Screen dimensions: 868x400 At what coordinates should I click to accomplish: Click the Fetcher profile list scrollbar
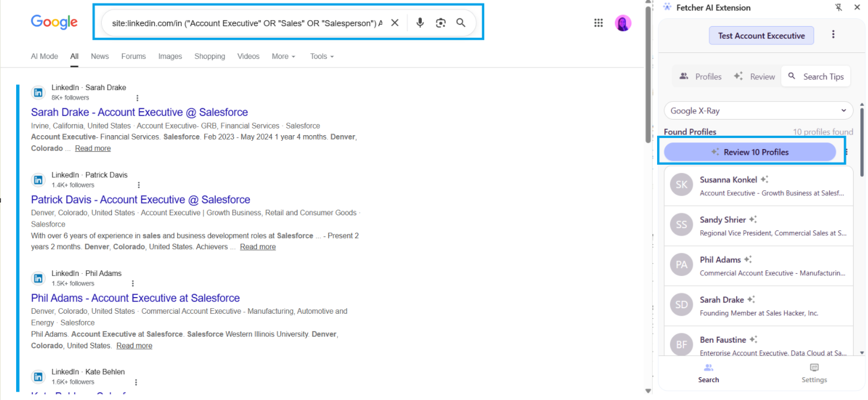tap(862, 141)
